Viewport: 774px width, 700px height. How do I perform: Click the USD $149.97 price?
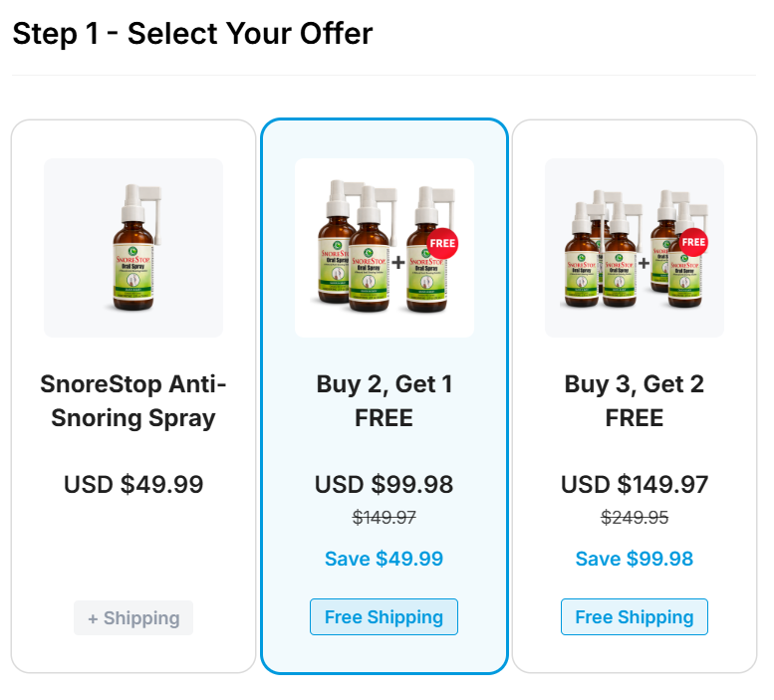pyautogui.click(x=635, y=485)
